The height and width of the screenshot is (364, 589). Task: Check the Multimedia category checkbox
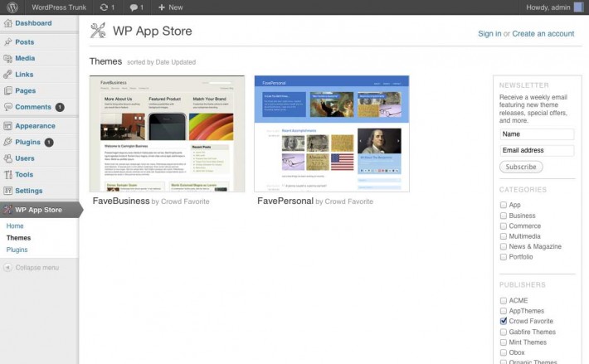(504, 236)
